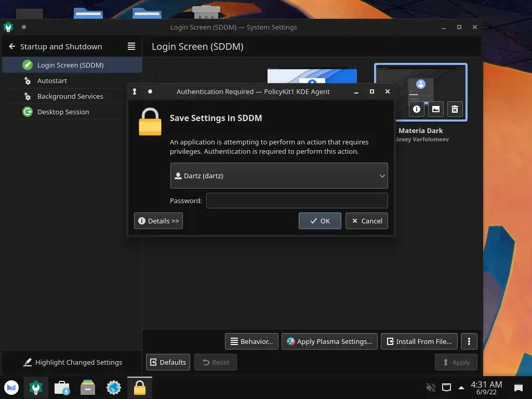Screen dimensions: 532x399
Task: Open the mail launcher icon in taskbar
Action: pyautogui.click(x=11, y=388)
